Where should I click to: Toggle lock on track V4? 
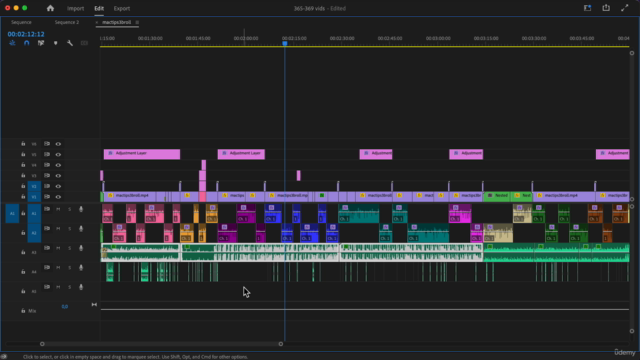click(23, 165)
